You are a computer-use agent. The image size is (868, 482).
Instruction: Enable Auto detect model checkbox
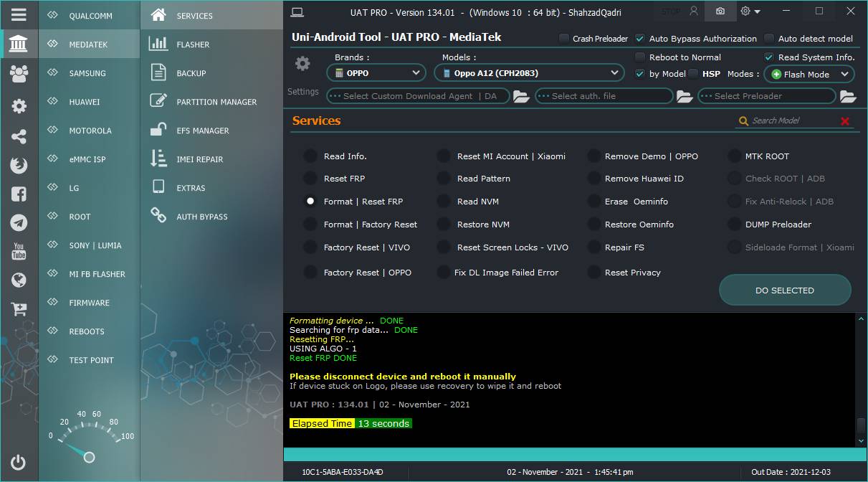click(x=769, y=39)
